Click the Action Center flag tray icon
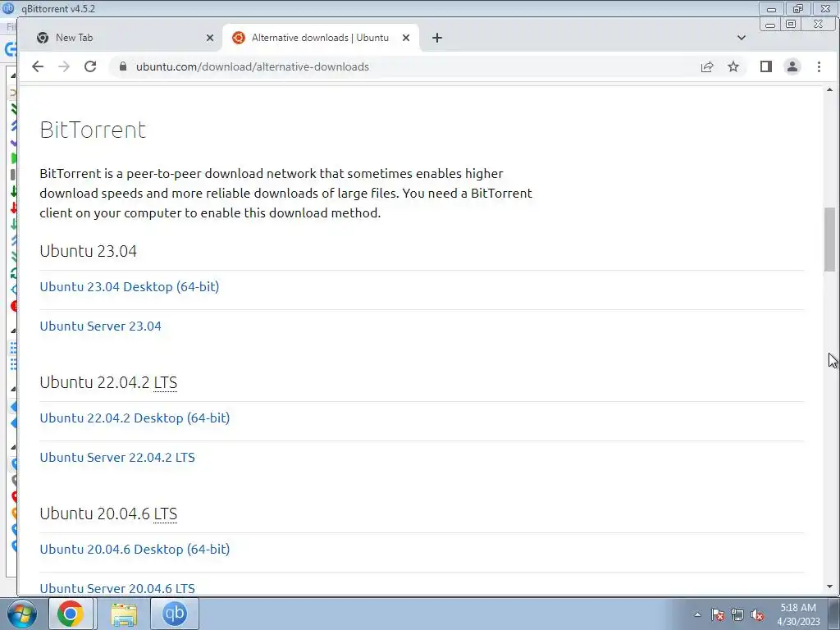Viewport: 840px width, 630px height. pyautogui.click(x=718, y=614)
